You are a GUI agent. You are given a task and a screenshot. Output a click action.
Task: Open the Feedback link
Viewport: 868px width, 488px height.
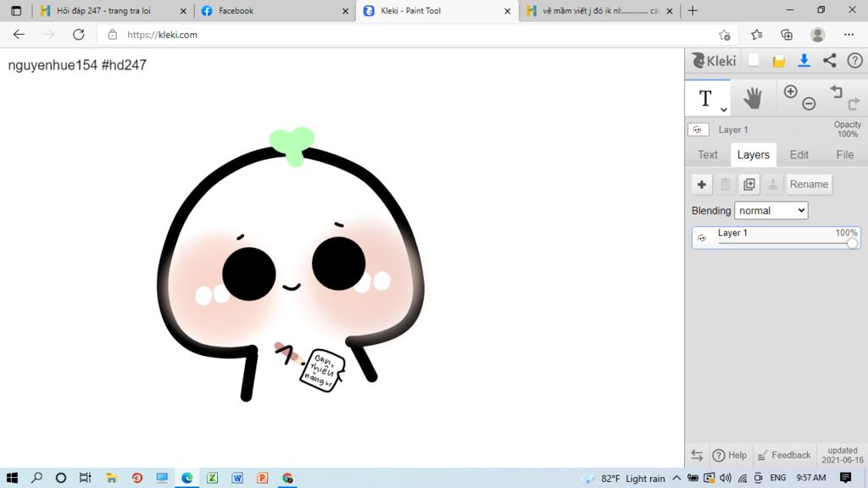[x=784, y=455]
